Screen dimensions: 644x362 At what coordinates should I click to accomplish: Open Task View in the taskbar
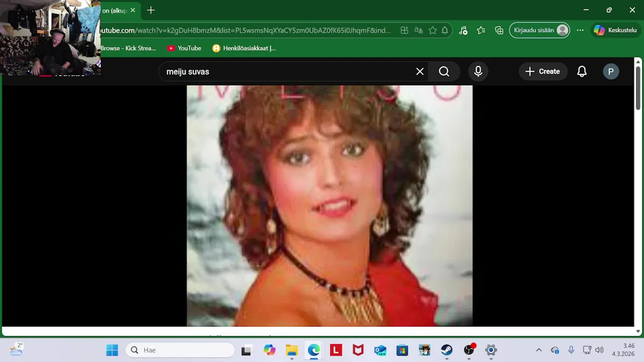tap(246, 350)
